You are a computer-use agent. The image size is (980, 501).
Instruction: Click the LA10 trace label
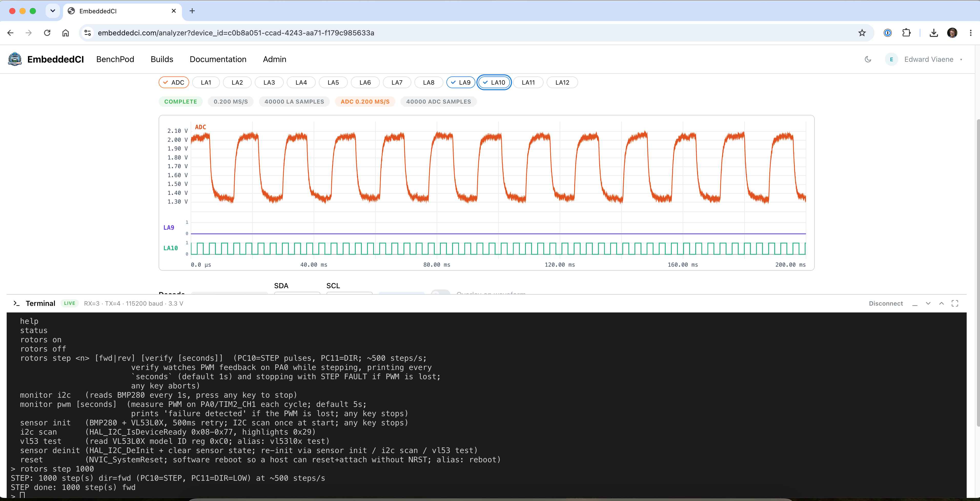coord(170,248)
